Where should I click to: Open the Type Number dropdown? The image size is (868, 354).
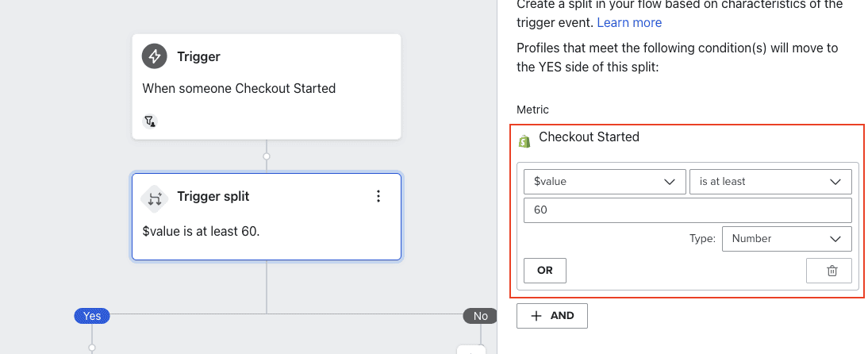[786, 238]
